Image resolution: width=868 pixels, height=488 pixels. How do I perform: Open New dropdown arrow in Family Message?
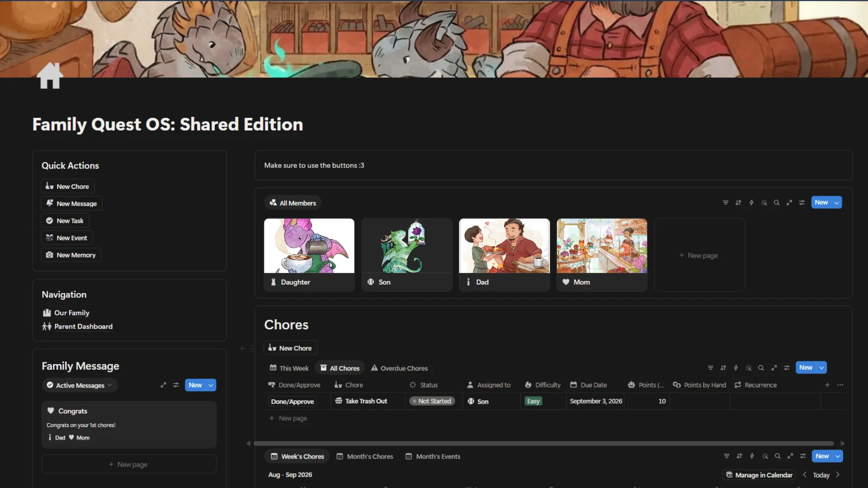pyautogui.click(x=211, y=385)
